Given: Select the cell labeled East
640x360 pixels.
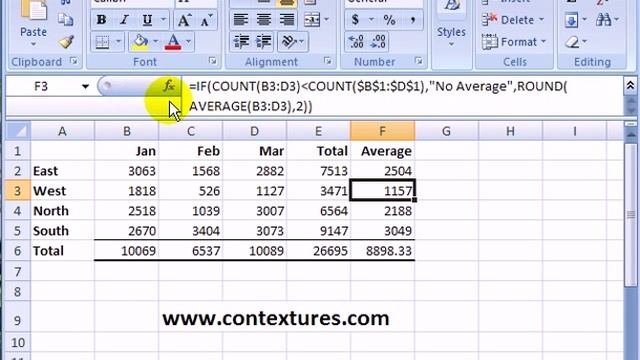Looking at the screenshot, I should (x=62, y=171).
